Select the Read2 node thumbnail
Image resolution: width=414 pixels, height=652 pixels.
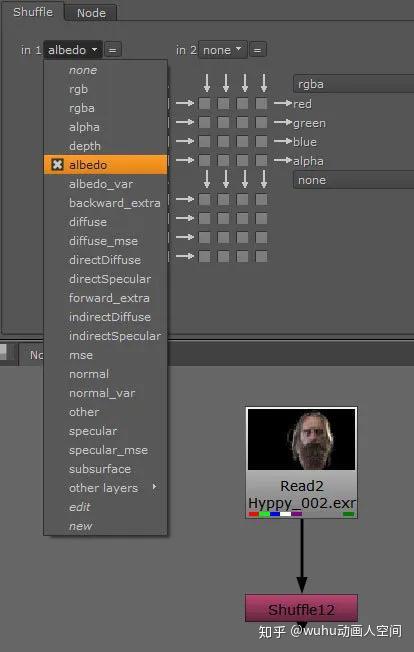point(301,440)
